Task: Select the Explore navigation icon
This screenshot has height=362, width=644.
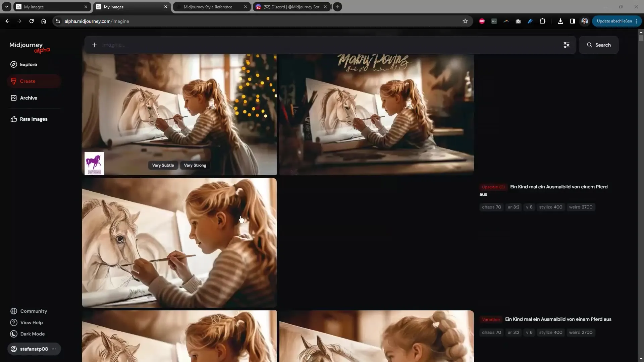Action: click(13, 65)
